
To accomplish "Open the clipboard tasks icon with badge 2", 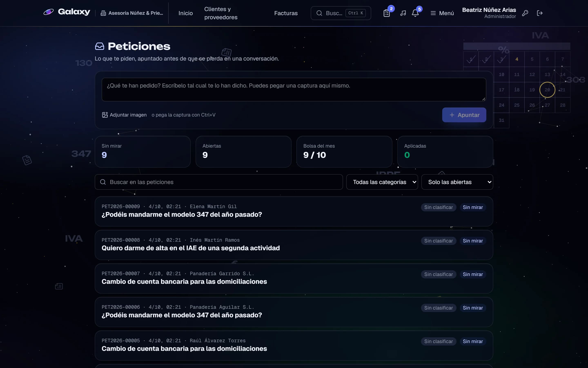I will (386, 13).
